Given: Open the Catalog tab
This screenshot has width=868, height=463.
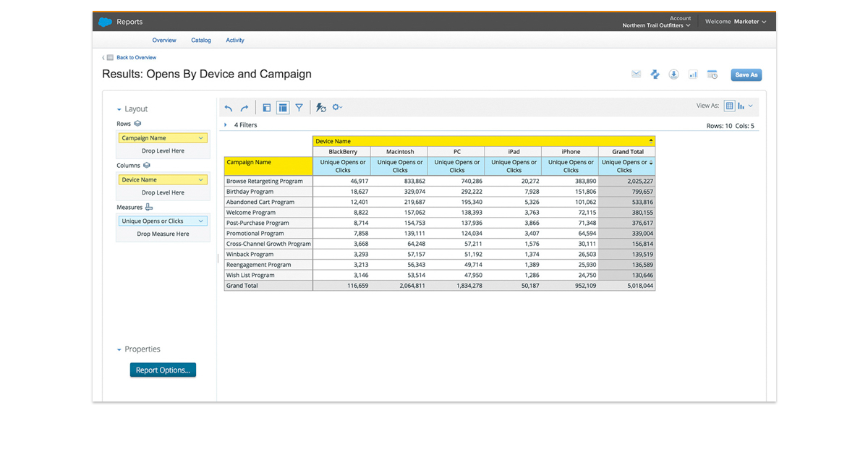Looking at the screenshot, I should (201, 41).
